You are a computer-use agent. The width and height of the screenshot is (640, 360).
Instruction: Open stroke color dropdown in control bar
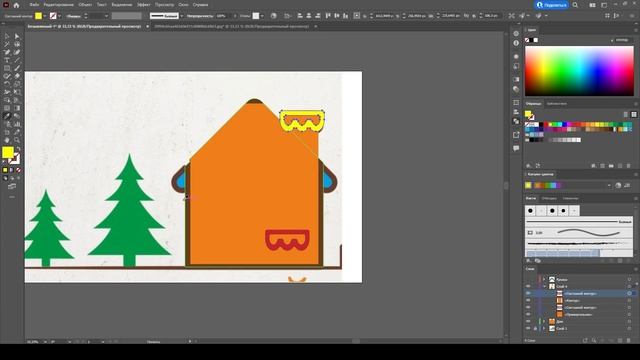click(x=60, y=16)
